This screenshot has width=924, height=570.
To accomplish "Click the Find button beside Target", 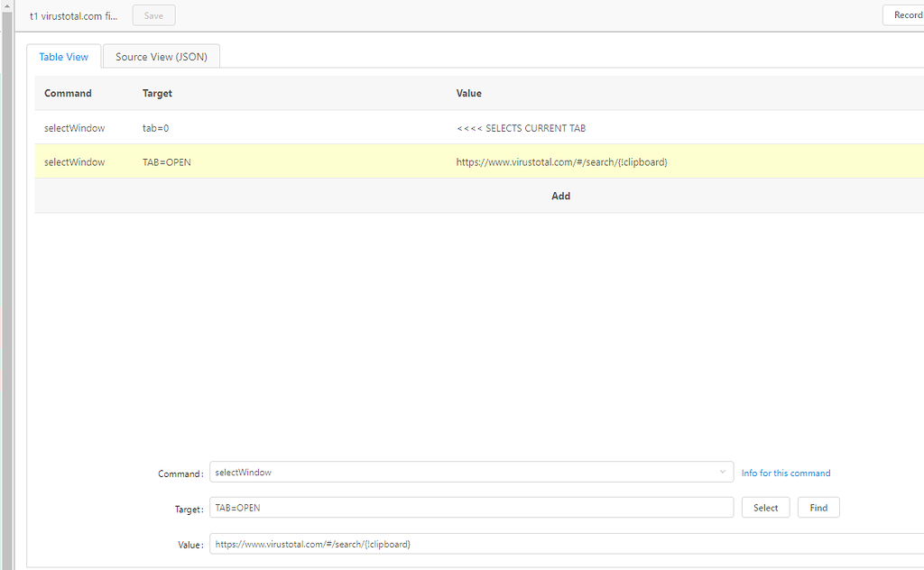I will [x=818, y=508].
